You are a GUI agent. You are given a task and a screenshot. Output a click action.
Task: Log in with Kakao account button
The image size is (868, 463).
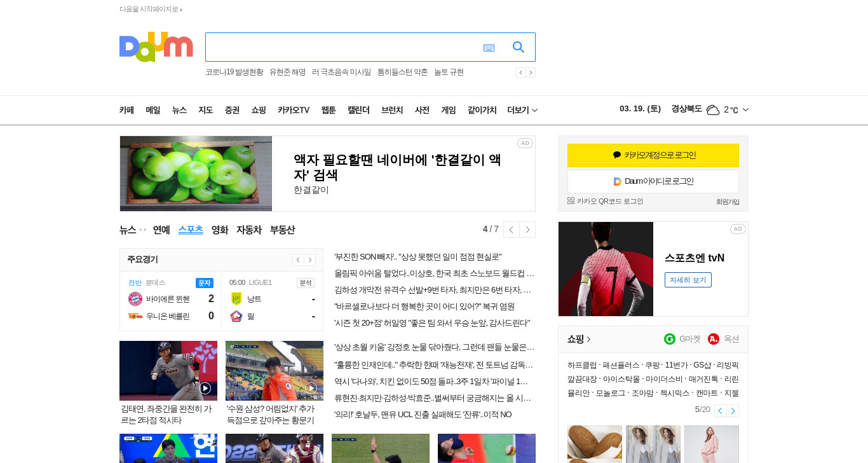point(653,155)
